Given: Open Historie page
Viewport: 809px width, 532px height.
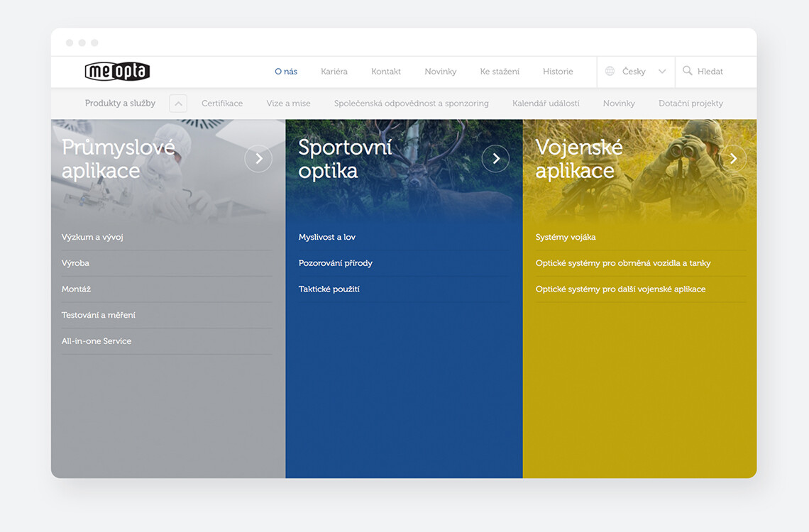Looking at the screenshot, I should point(558,72).
